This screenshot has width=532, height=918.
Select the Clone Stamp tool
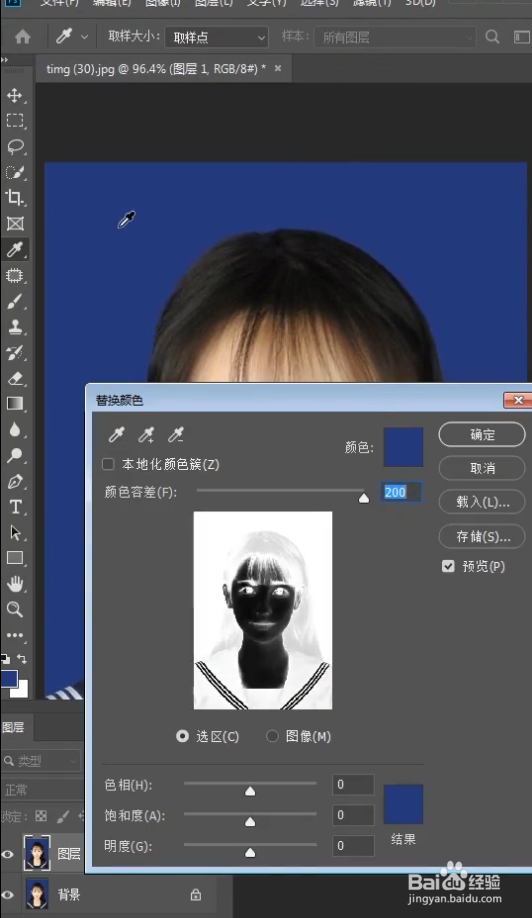tap(15, 327)
